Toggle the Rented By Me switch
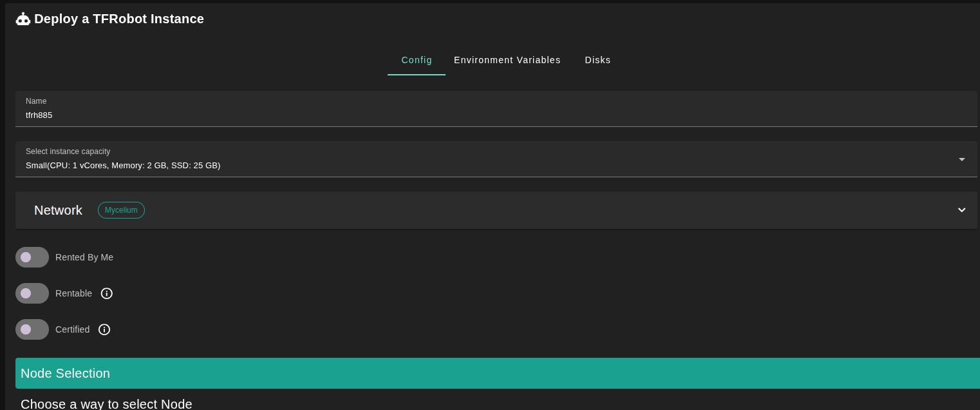This screenshot has height=410, width=980. 32,257
